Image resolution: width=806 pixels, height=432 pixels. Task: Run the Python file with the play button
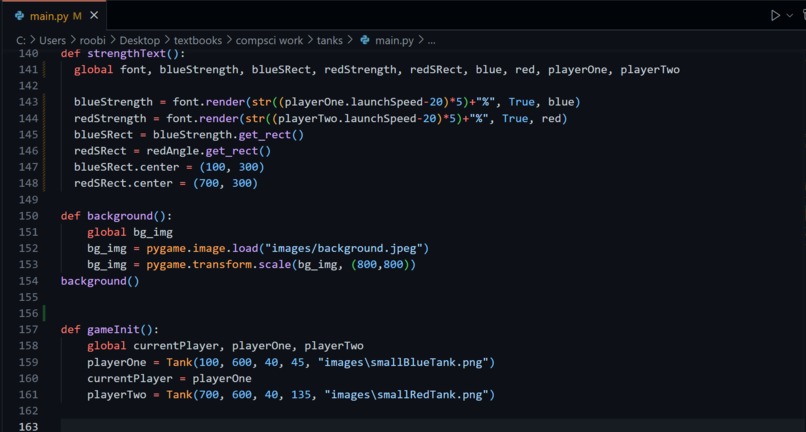[775, 16]
